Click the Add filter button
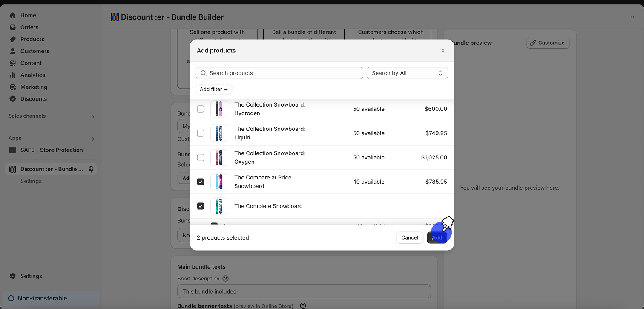 pos(214,90)
